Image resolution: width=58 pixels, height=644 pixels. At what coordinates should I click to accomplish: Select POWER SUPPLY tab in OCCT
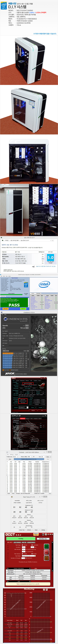[x=31, y=543]
